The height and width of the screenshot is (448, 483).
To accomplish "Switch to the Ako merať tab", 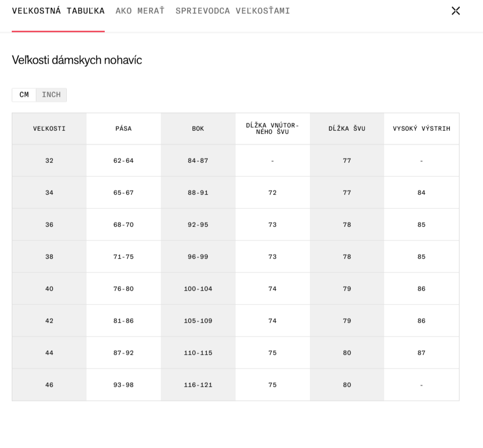I will pyautogui.click(x=140, y=11).
